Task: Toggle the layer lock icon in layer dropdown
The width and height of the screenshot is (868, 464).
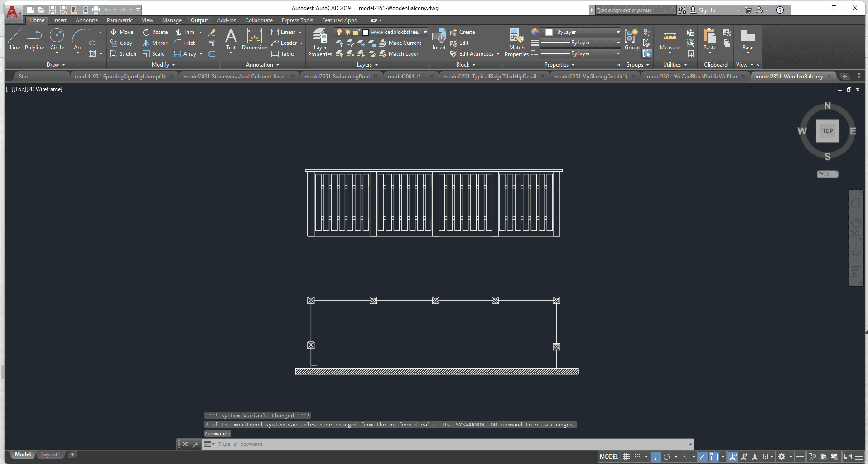Action: (x=356, y=32)
